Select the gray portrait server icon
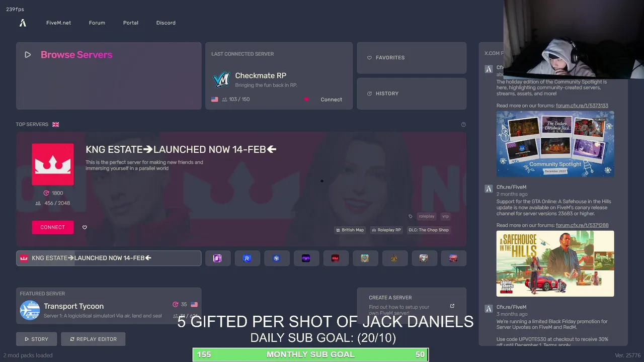Viewport: 644px width, 362px height. tap(424, 258)
